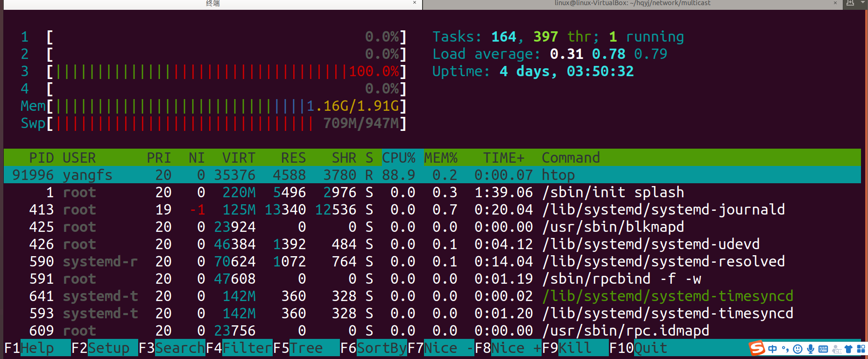Screen dimensions: 868x359
Task: Select the /usr/sbin/blkmapd process row
Action: pos(432,227)
